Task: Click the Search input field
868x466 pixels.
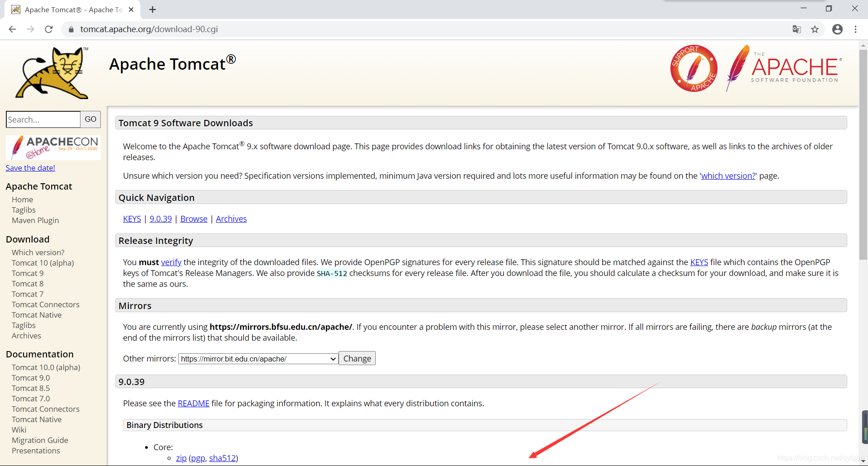Action: [43, 119]
